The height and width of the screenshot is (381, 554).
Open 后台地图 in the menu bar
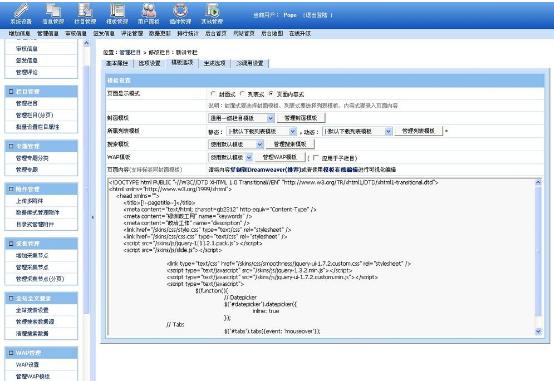(x=272, y=34)
